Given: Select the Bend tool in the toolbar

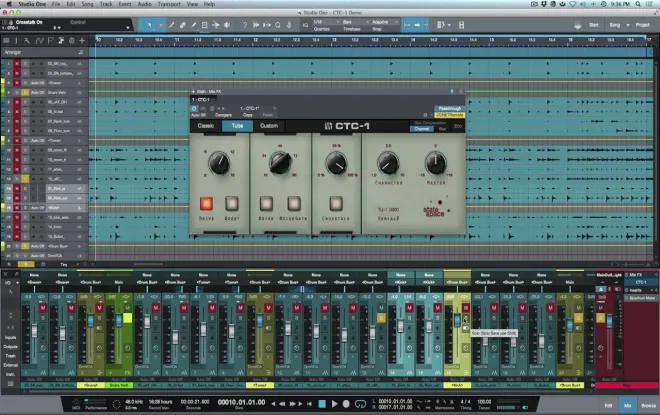Looking at the screenshot, I should click(216, 25).
